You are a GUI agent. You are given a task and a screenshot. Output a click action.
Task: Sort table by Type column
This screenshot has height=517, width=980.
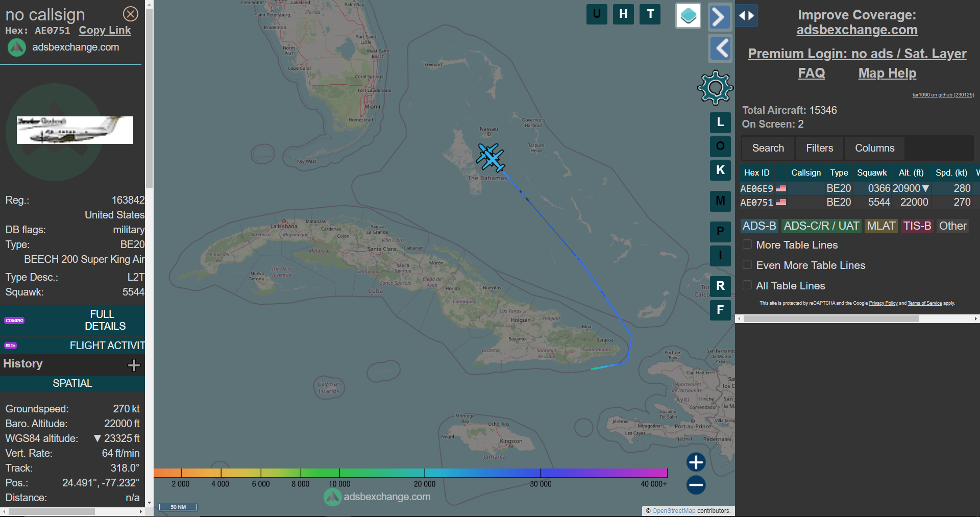tap(839, 173)
